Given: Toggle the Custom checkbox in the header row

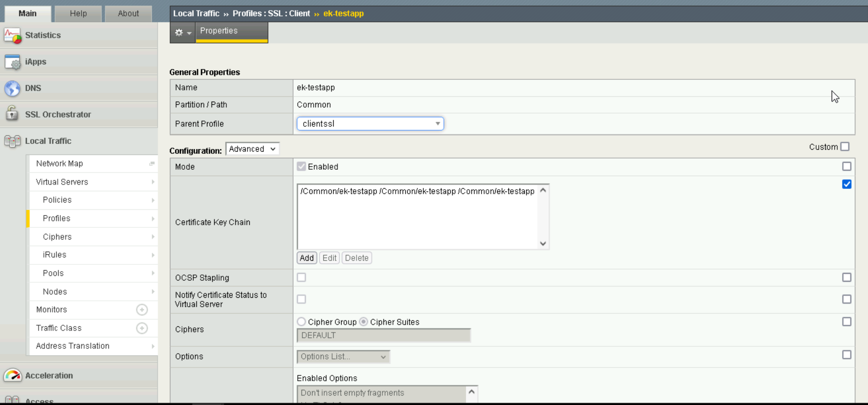Looking at the screenshot, I should pos(845,147).
